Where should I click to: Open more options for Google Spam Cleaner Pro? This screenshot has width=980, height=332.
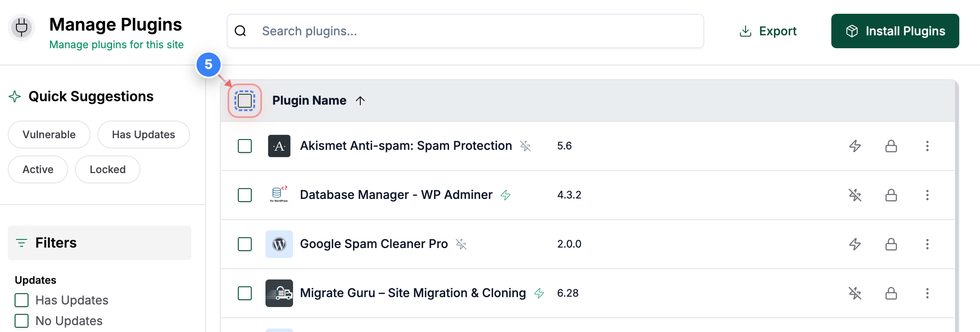[927, 244]
